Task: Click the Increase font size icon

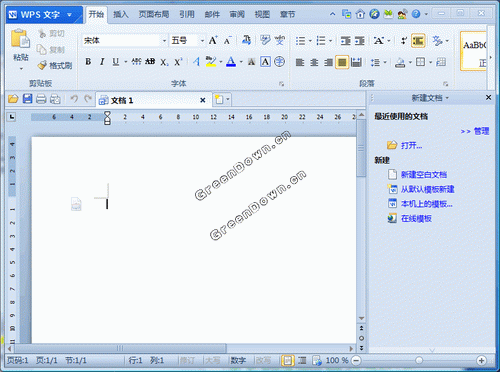Action: [x=213, y=41]
